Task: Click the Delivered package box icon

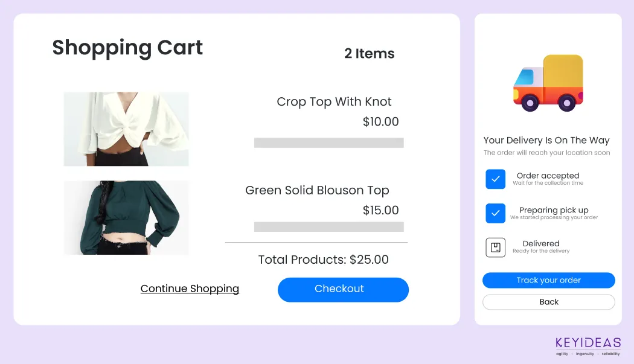Action: click(x=495, y=247)
